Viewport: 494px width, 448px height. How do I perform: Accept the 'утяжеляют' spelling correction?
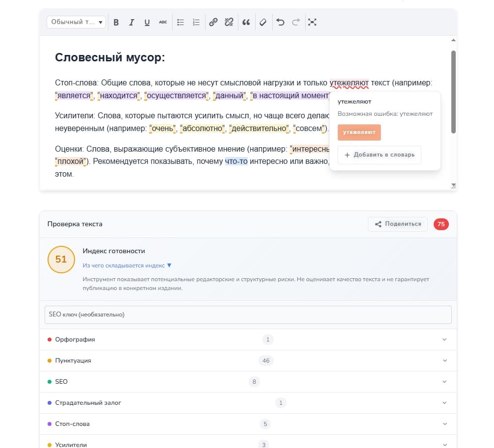359,132
